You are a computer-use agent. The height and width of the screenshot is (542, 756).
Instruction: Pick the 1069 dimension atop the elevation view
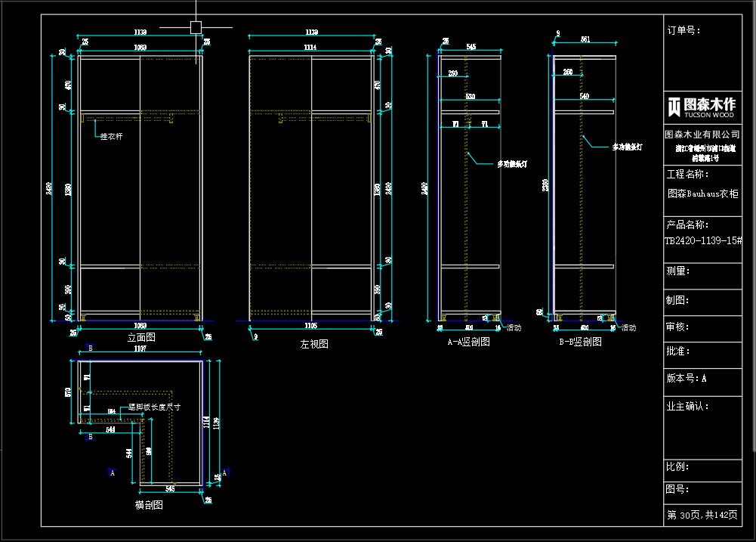point(140,48)
